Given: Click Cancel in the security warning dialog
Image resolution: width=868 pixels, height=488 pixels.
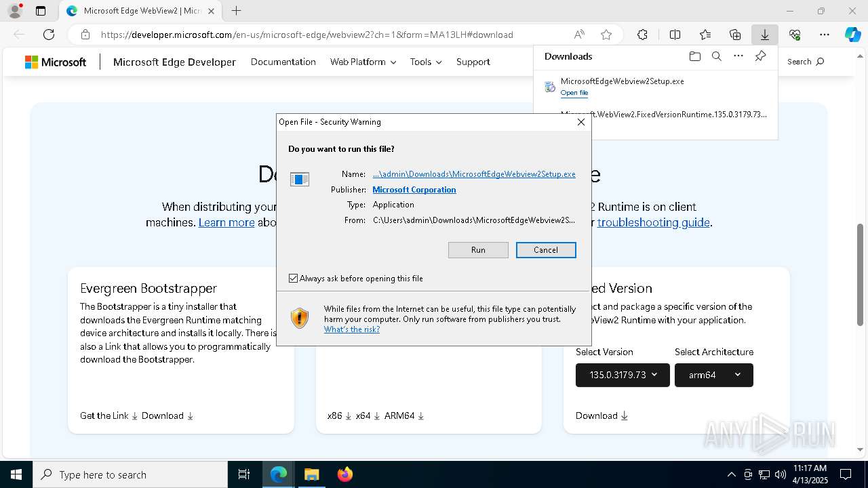Looking at the screenshot, I should click(x=546, y=250).
